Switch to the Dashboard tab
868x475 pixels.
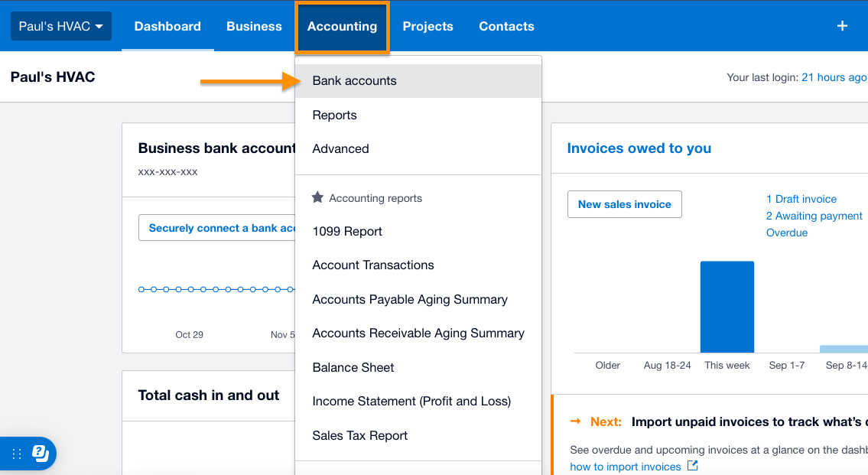(167, 25)
